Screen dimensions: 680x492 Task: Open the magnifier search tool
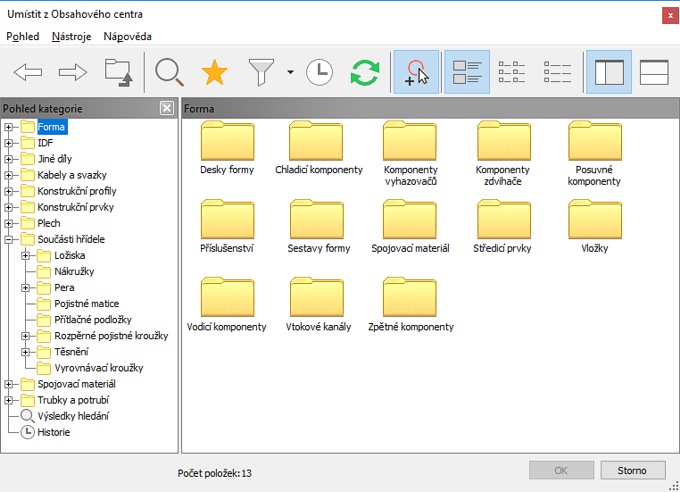point(169,72)
